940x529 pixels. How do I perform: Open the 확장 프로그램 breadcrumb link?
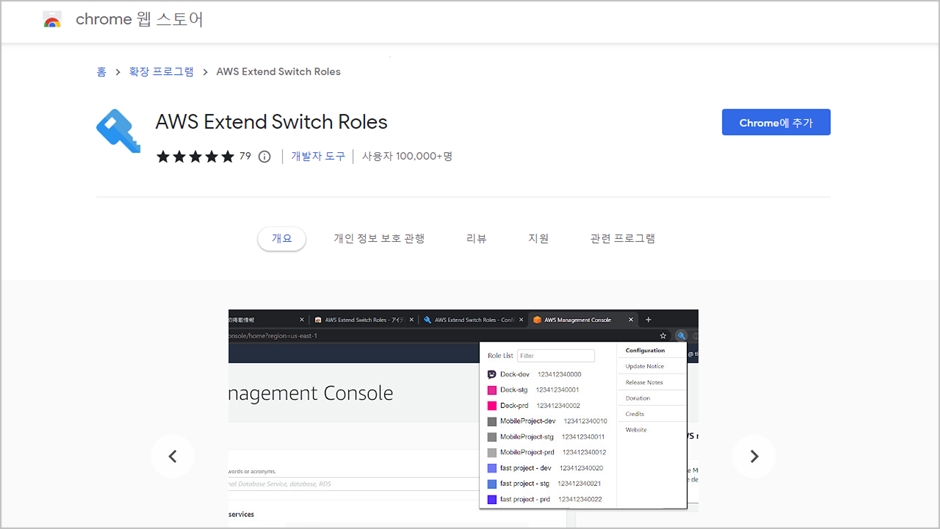161,72
